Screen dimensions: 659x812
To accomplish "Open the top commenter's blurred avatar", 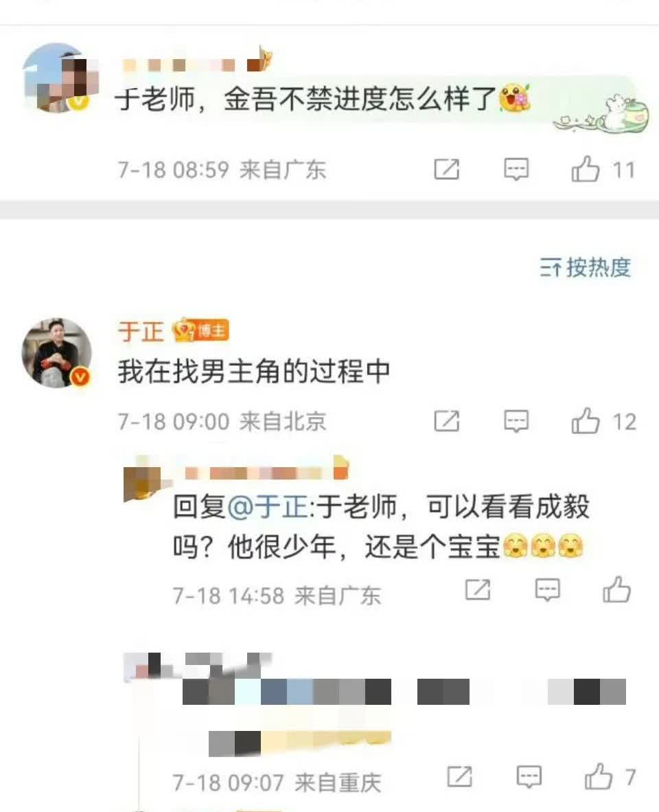I will [x=58, y=78].
